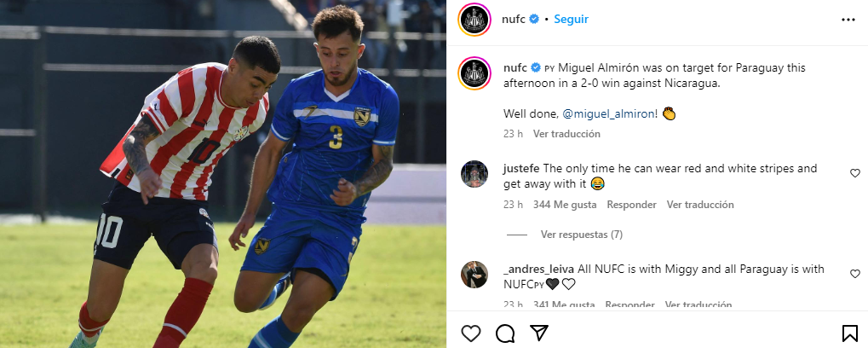
Task: Like justefe's comment with small heart
Action: (x=854, y=173)
